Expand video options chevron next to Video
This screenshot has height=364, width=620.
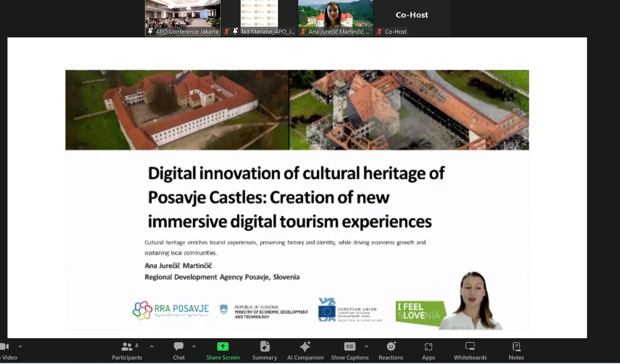tap(20, 346)
